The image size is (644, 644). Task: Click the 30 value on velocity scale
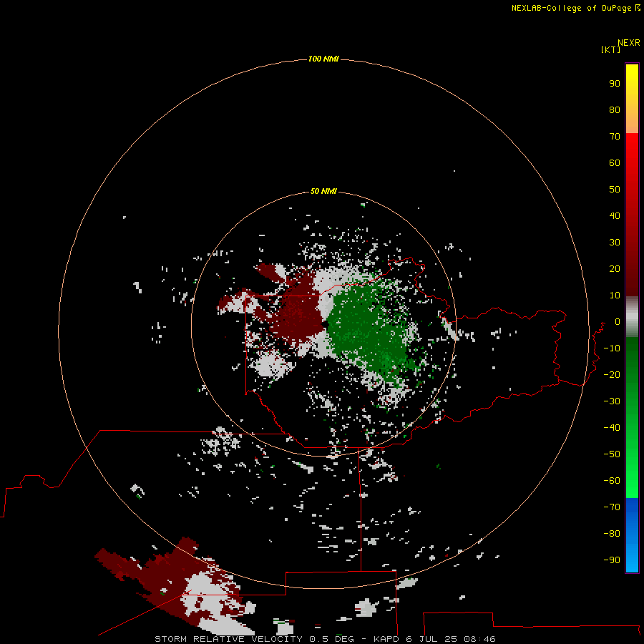(x=615, y=243)
